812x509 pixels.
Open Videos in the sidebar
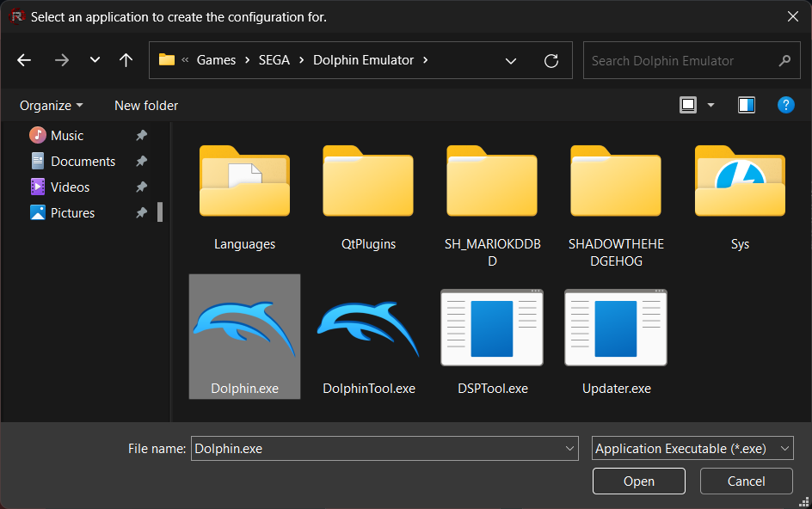tap(59, 187)
